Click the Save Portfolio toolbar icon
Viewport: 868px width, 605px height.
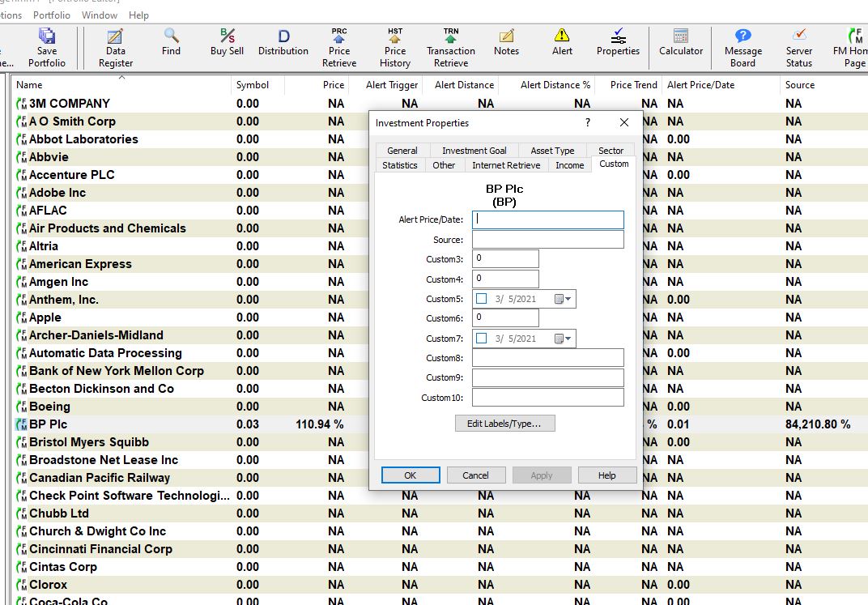coord(46,48)
